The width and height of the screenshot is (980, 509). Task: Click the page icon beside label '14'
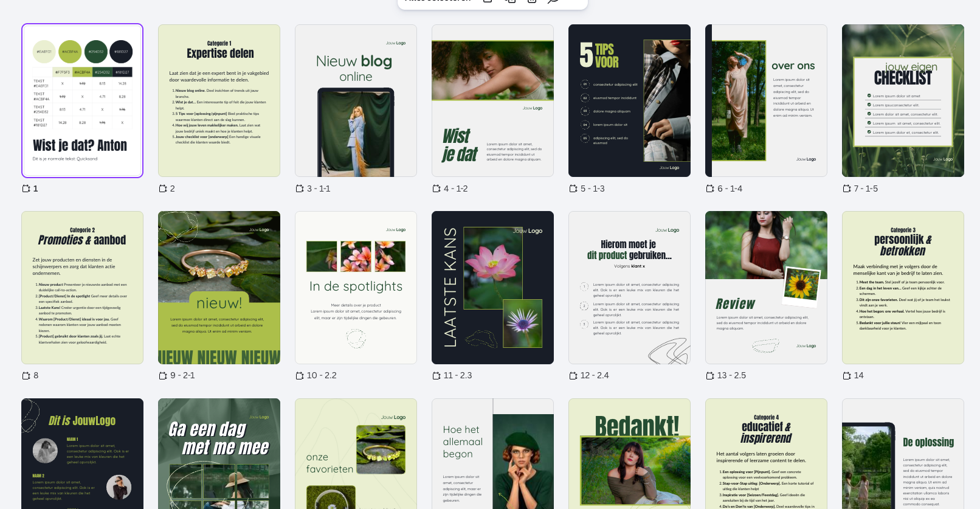(847, 375)
